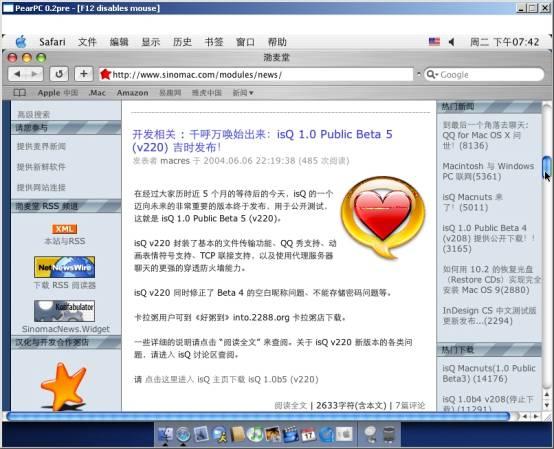Viewport: 554px width, 449px height.
Task: Open the 历史 menu
Action: pyautogui.click(x=182, y=42)
